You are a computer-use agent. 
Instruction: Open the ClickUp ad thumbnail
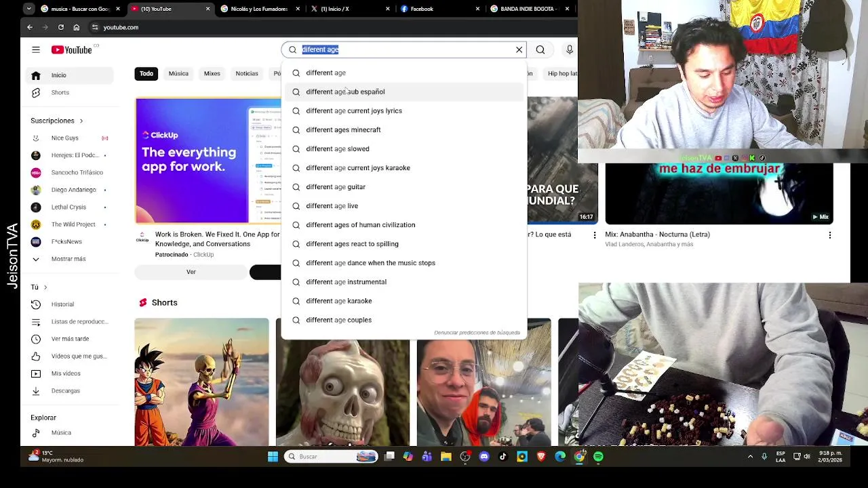click(208, 161)
